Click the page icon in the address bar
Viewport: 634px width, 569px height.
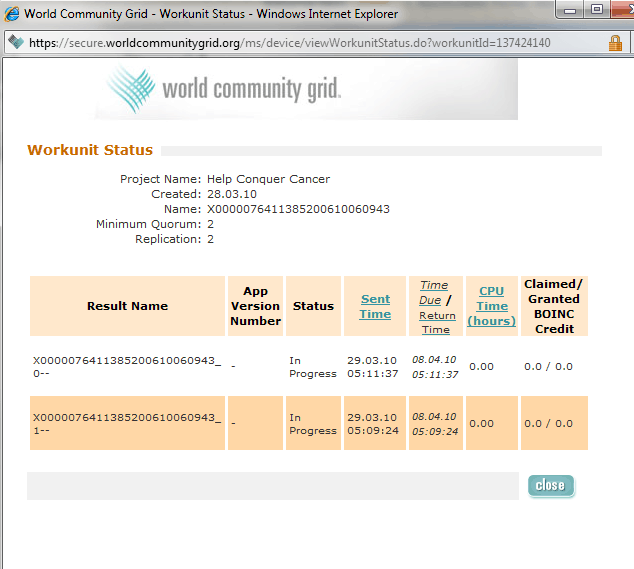16,42
